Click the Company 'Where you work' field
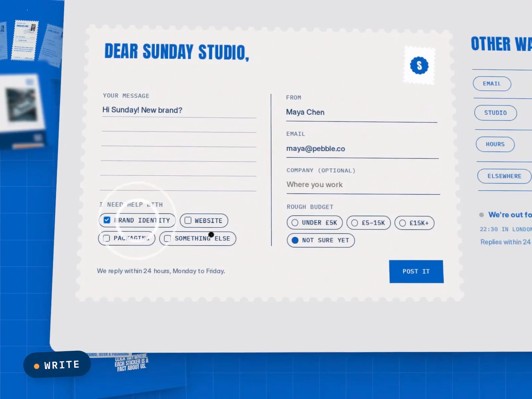Image resolution: width=532 pixels, height=399 pixels. click(x=363, y=185)
